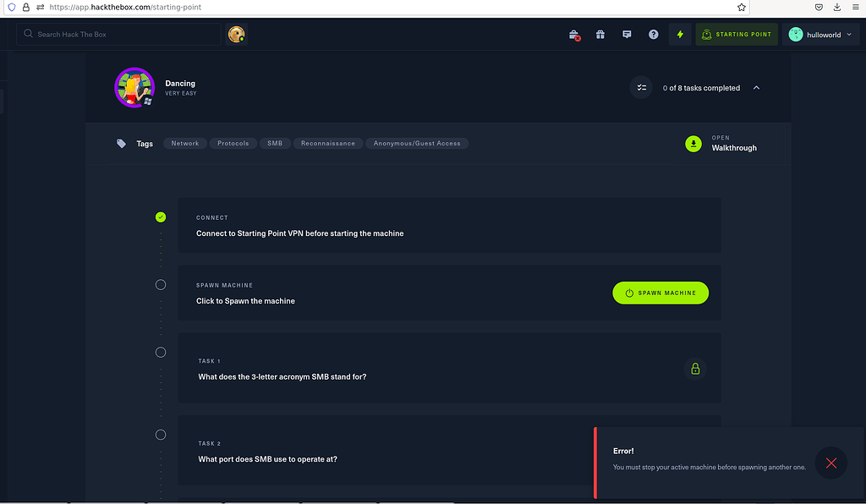The image size is (866, 504).
Task: Dismiss the active machine error message
Action: coord(830,463)
